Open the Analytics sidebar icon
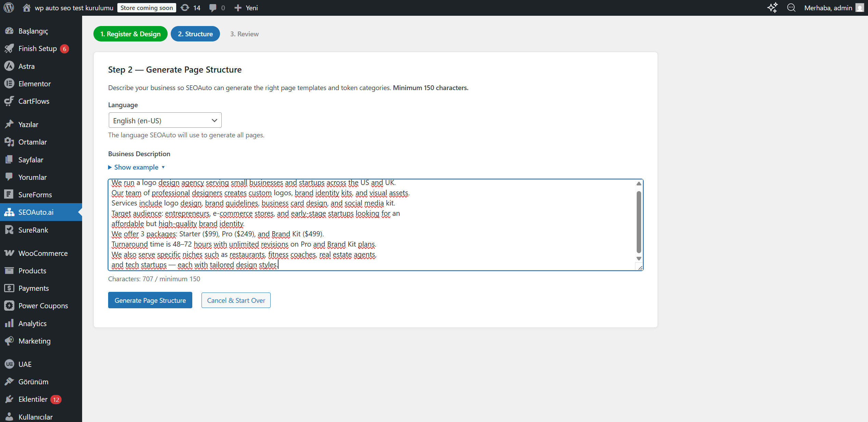This screenshot has width=868, height=422. click(10, 323)
